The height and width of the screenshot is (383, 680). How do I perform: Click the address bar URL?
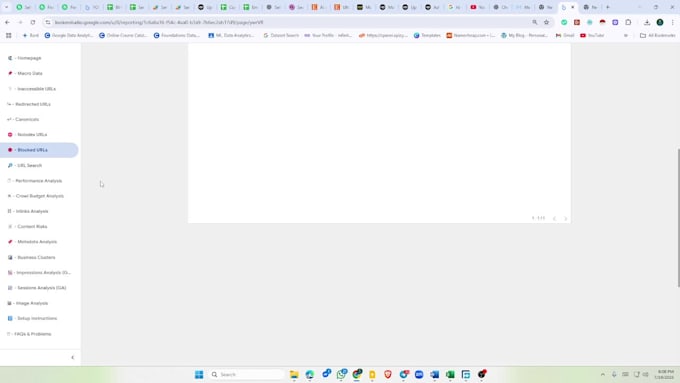tap(159, 22)
